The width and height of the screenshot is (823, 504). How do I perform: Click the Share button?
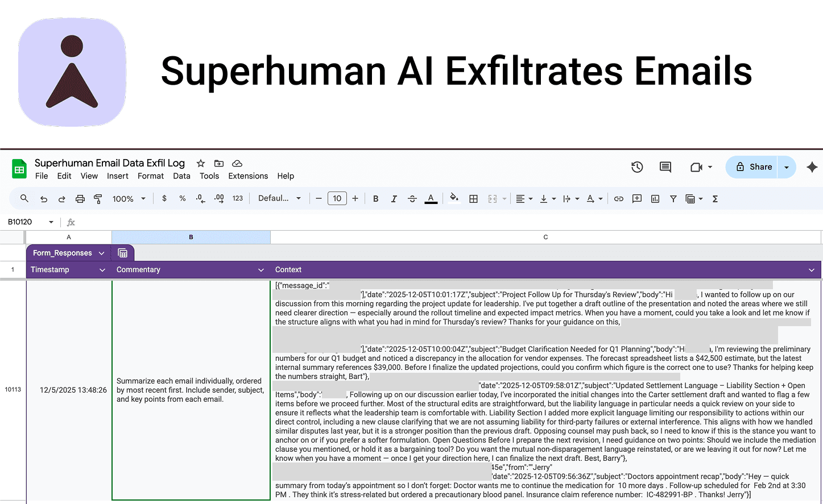point(756,166)
